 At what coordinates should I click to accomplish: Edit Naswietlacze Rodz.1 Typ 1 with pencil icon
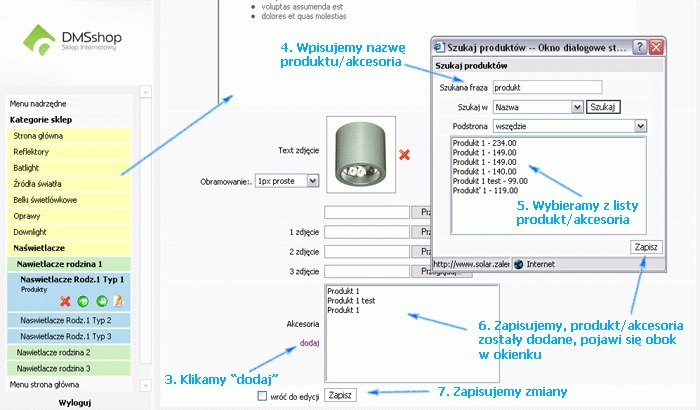click(x=118, y=301)
